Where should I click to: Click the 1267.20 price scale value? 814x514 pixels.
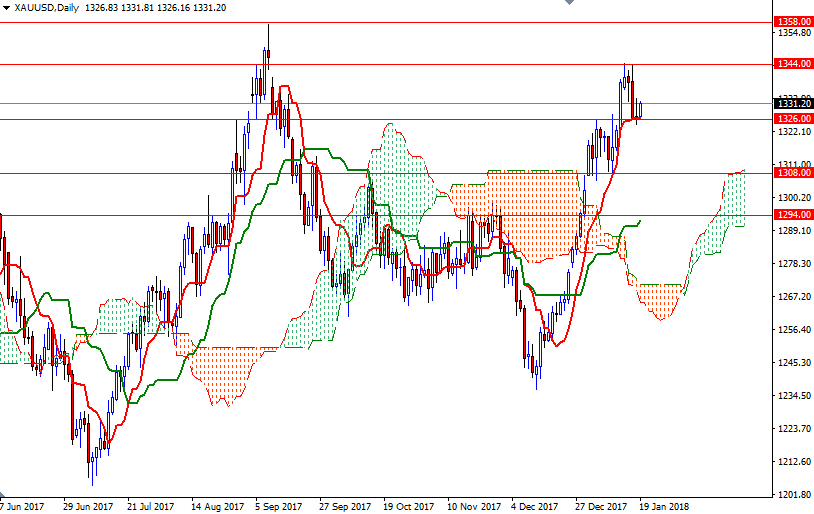click(793, 297)
